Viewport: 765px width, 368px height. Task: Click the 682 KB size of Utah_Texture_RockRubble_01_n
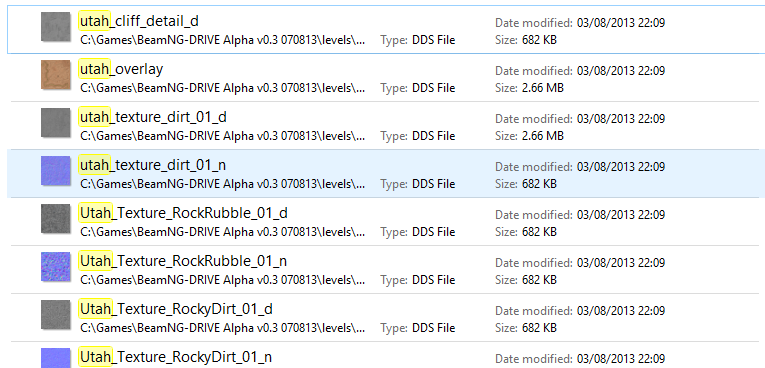click(x=539, y=280)
